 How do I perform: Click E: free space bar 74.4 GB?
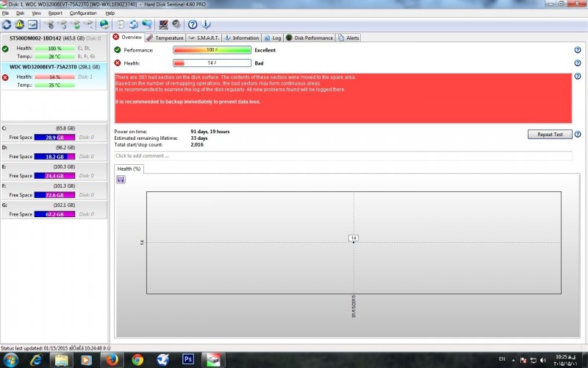click(x=54, y=176)
